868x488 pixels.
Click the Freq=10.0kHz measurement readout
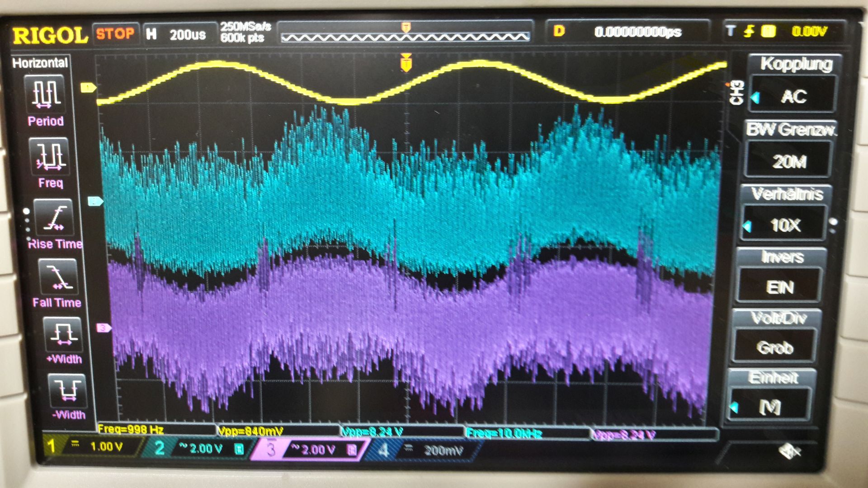point(503,433)
